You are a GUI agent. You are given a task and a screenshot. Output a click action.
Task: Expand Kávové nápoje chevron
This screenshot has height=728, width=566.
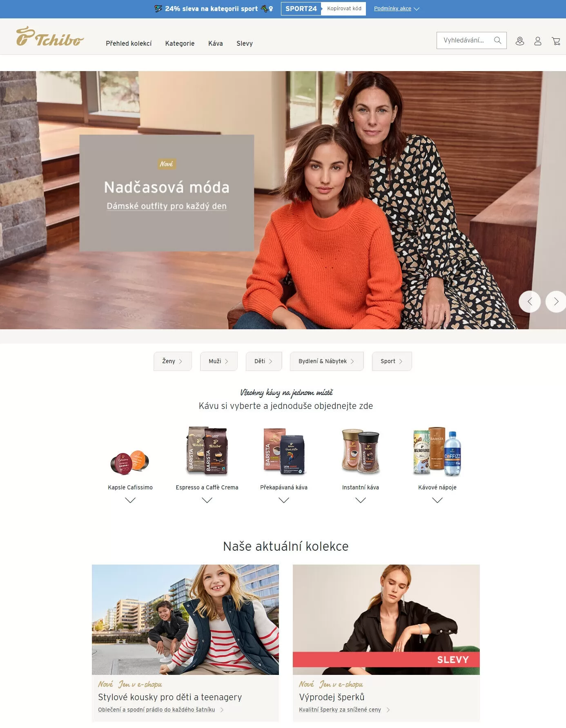437,500
